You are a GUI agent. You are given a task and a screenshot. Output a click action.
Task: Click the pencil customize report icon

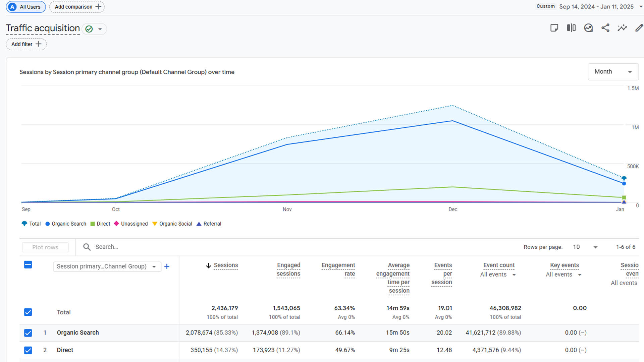click(639, 28)
